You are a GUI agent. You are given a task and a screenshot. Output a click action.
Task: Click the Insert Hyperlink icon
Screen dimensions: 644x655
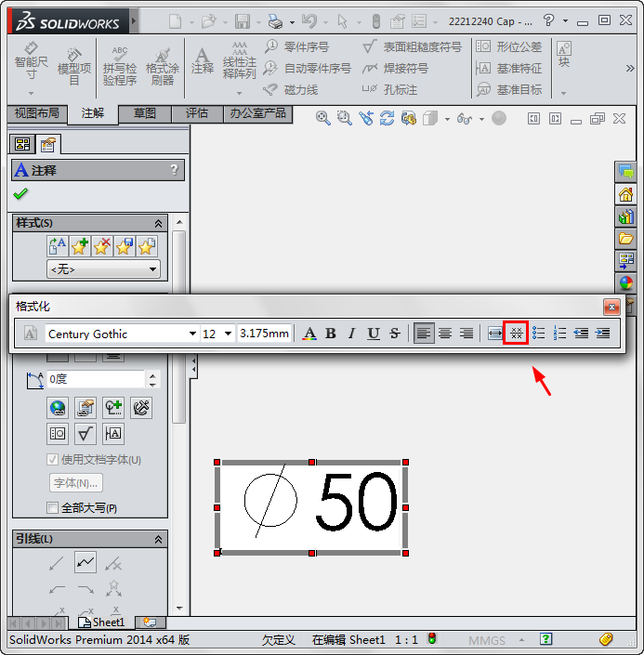point(58,408)
